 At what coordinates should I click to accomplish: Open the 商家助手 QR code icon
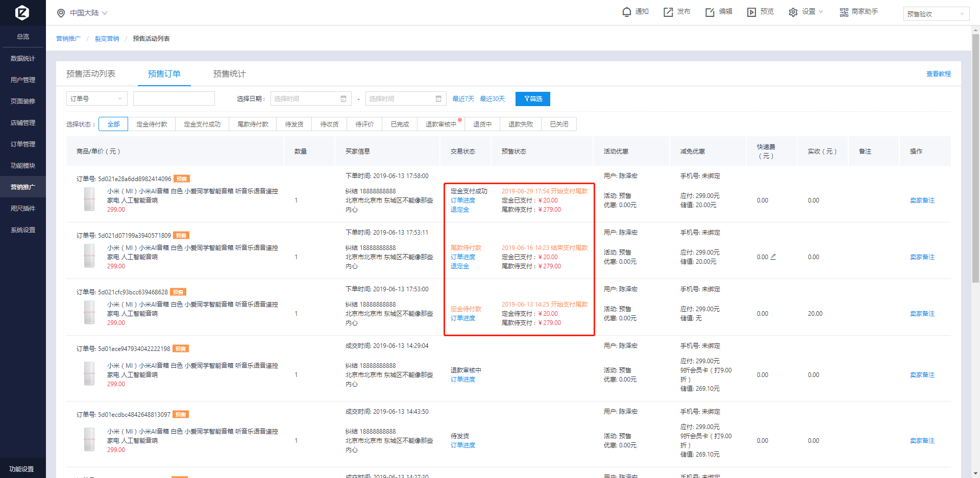pos(844,12)
